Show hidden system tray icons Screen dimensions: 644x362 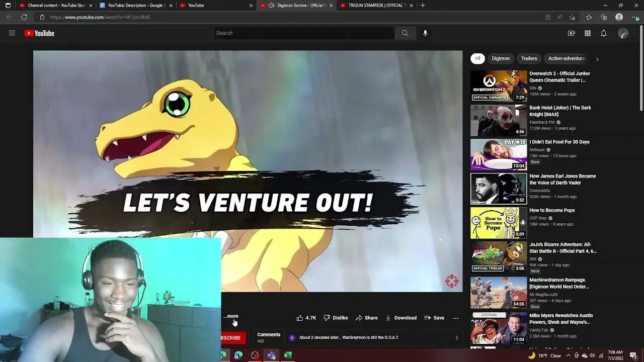(x=569, y=355)
